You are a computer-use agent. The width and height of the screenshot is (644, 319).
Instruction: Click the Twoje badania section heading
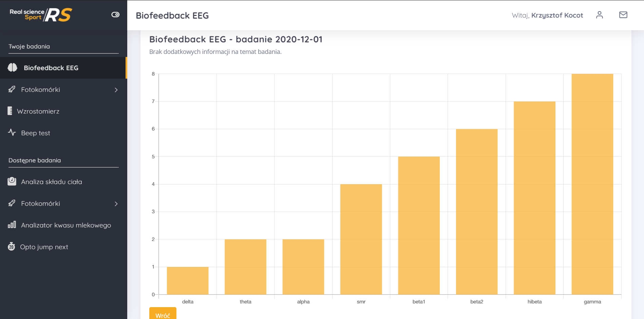(29, 46)
